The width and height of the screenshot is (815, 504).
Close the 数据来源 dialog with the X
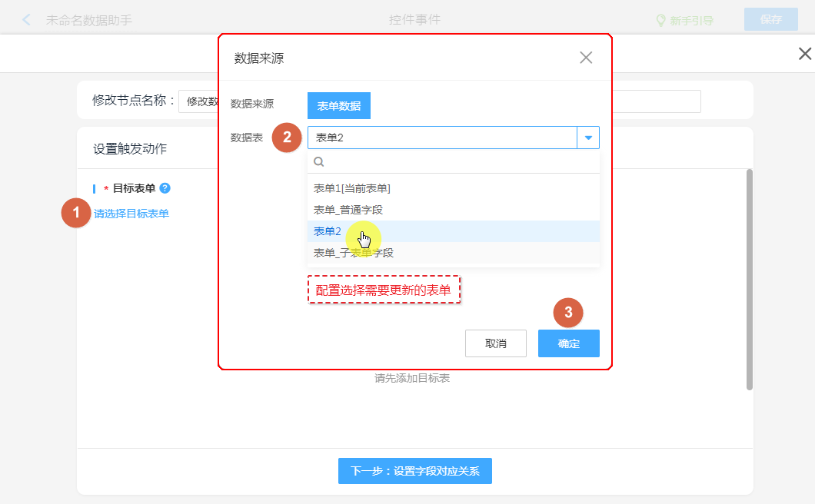586,58
